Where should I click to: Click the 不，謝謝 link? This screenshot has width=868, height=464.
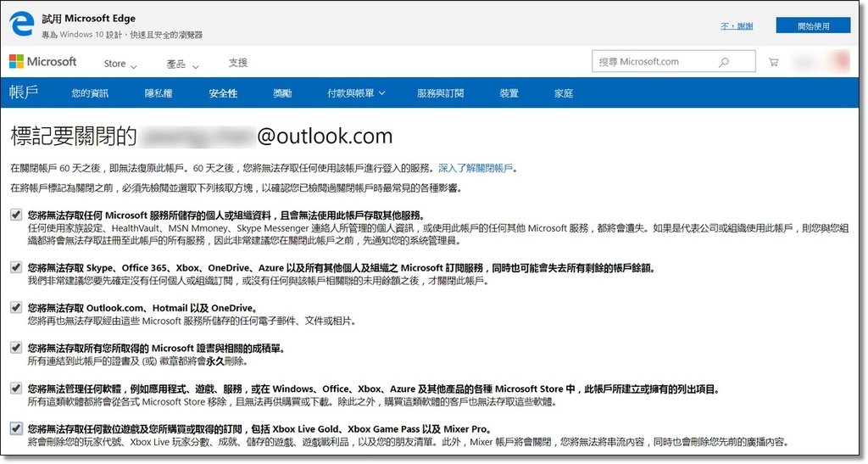pyautogui.click(x=737, y=26)
